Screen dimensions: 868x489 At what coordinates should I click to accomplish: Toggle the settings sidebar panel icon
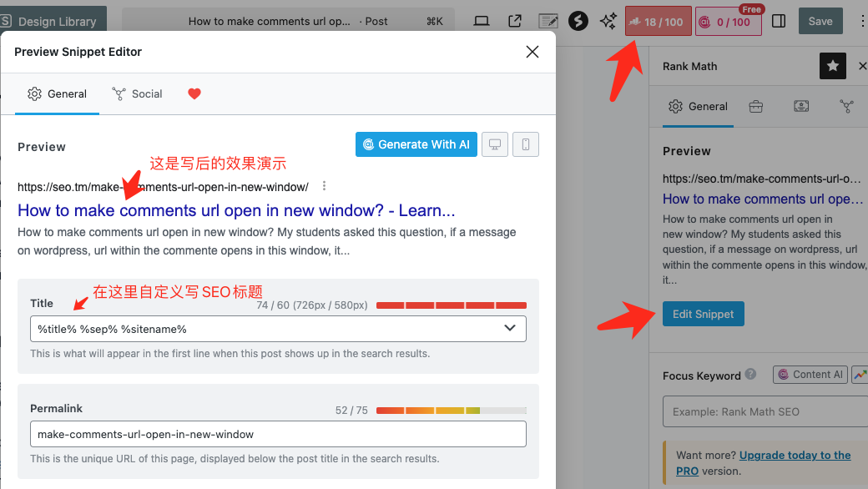779,21
